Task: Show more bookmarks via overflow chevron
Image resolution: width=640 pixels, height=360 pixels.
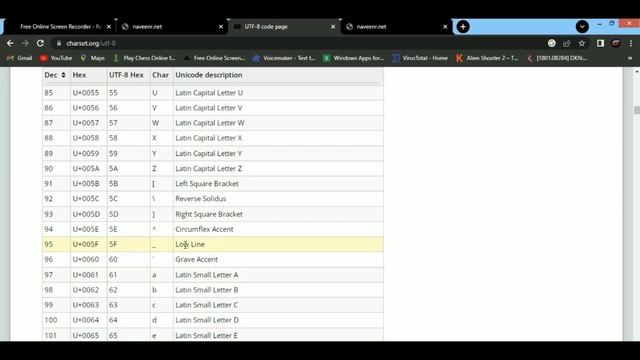Action: point(630,58)
